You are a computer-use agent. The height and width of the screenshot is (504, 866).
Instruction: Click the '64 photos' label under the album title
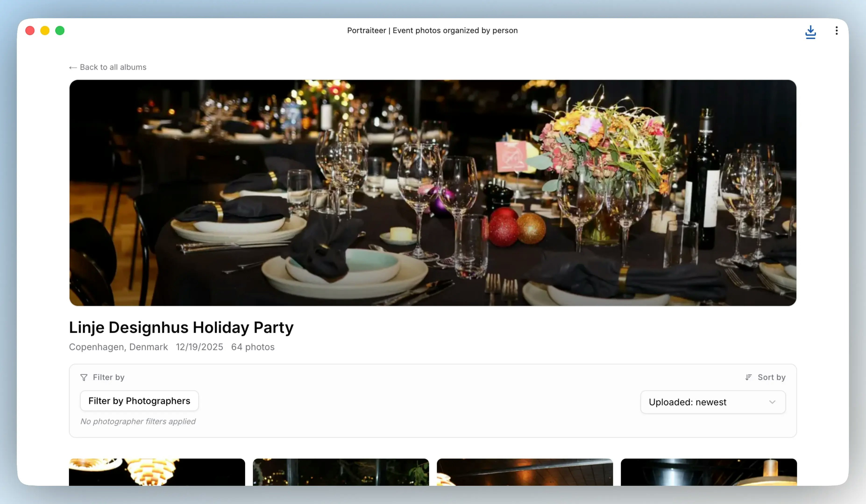coord(253,347)
